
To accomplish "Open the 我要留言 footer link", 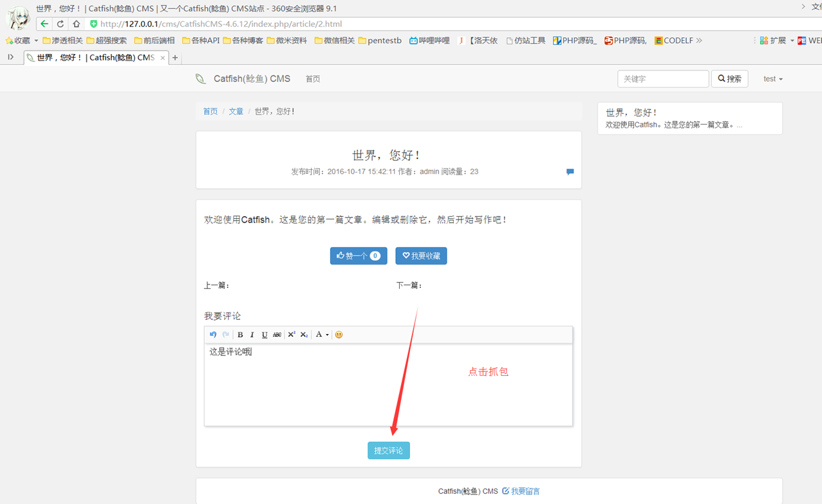I will click(x=521, y=491).
